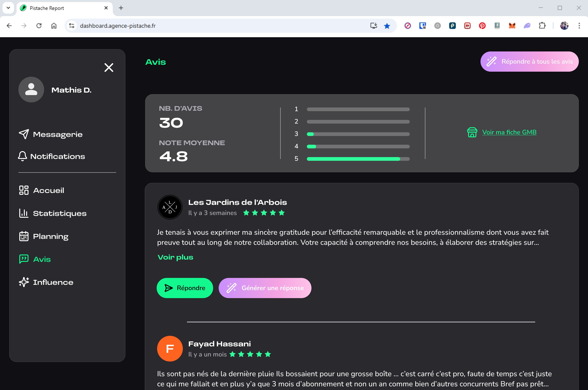
Task: Click the dashboard URL address bar
Action: click(219, 26)
